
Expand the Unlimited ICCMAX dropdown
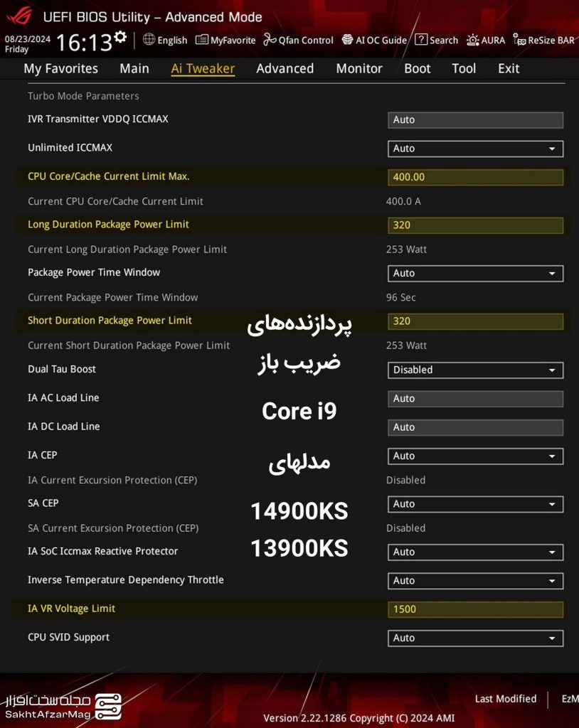pyautogui.click(x=475, y=149)
